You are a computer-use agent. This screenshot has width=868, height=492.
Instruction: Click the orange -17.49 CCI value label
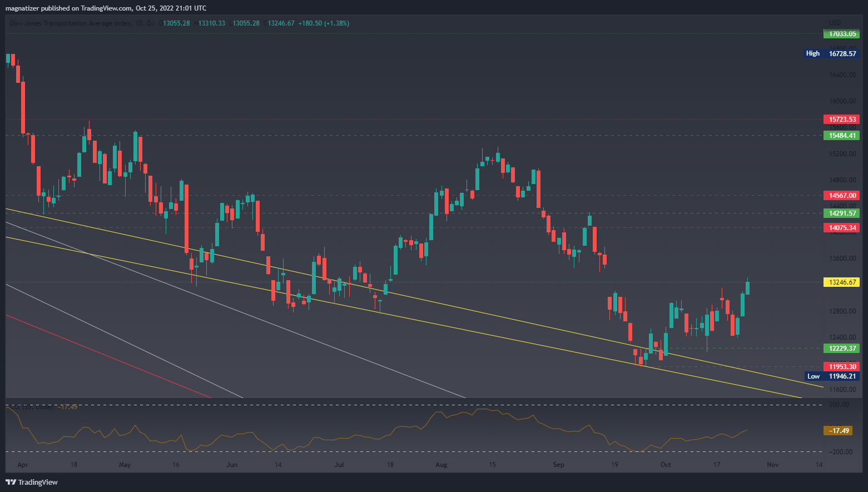837,431
